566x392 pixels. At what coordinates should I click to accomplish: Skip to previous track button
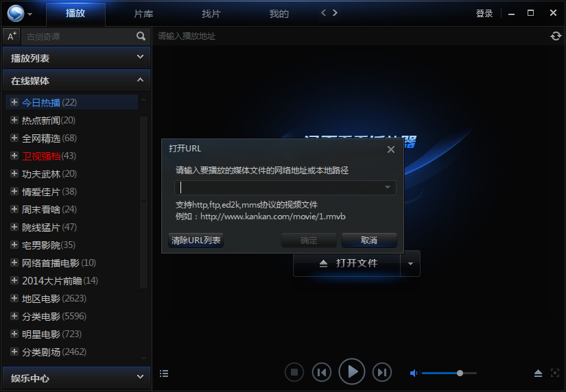pyautogui.click(x=321, y=372)
